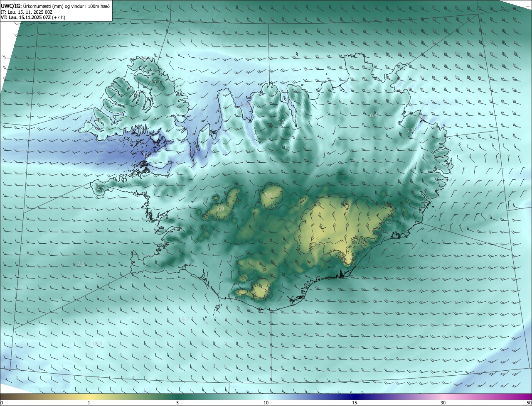Click the colorbar tick label 0
Image resolution: width=532 pixels, height=406 pixels.
click(2, 403)
